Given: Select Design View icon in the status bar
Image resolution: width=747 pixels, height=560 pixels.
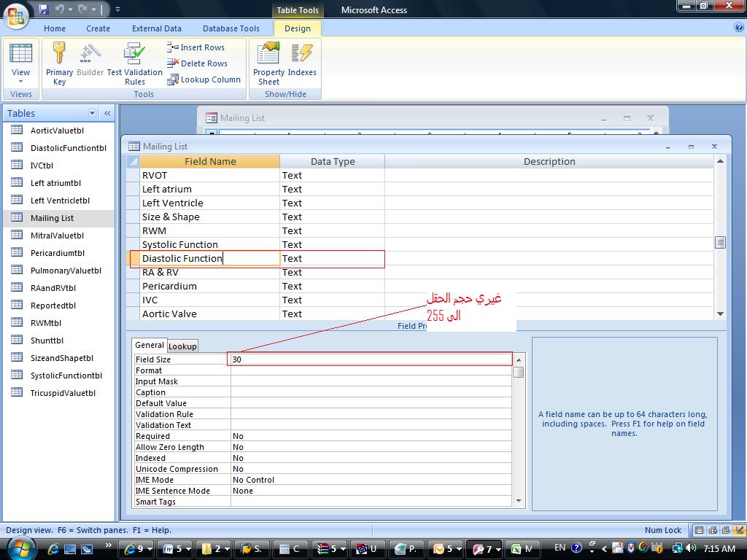Looking at the screenshot, I should (739, 530).
